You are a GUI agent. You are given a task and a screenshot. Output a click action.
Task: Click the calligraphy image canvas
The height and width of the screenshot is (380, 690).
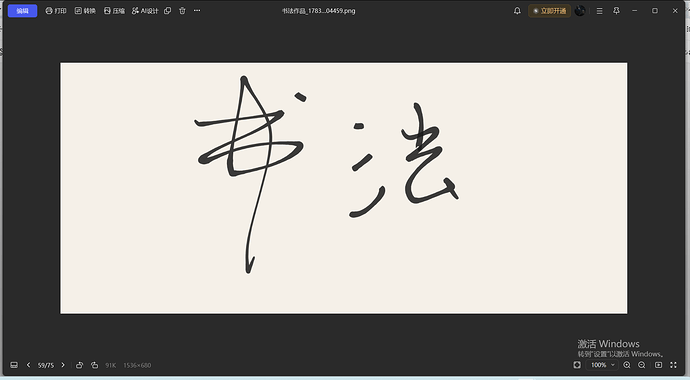344,188
